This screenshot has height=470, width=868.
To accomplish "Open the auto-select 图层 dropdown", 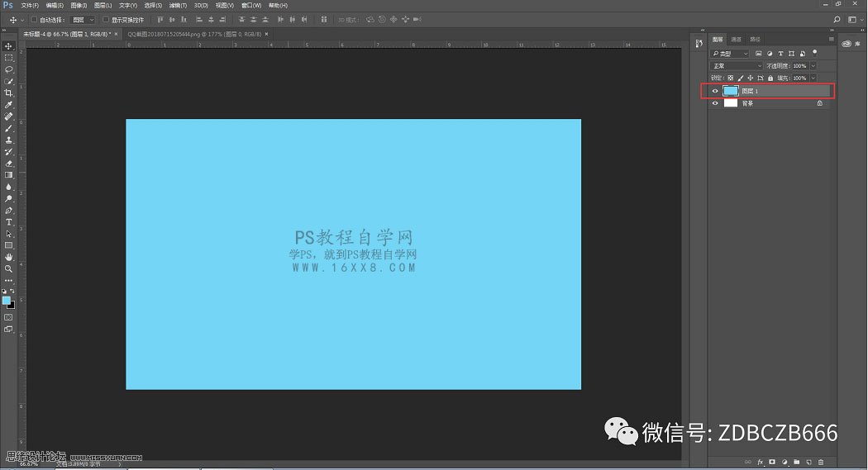I will pos(83,19).
